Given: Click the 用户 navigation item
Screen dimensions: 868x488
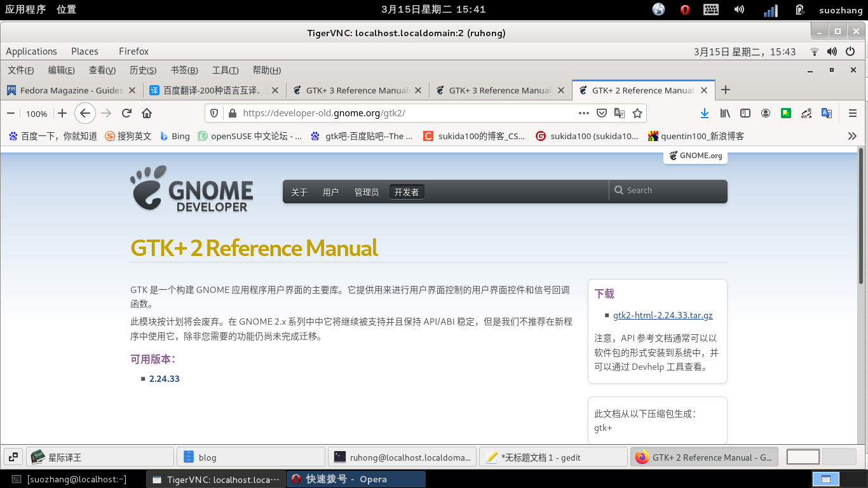Looking at the screenshot, I should coord(330,192).
